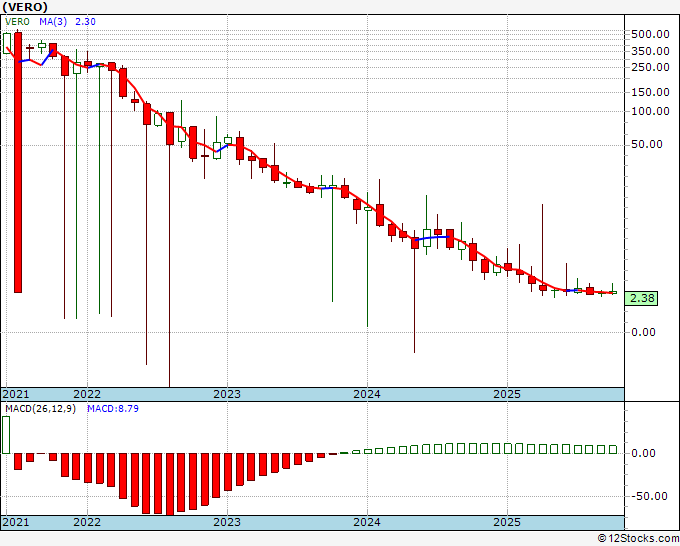Image resolution: width=680 pixels, height=546 pixels.
Task: Click the 50.00 price axis label
Action: coord(647,144)
